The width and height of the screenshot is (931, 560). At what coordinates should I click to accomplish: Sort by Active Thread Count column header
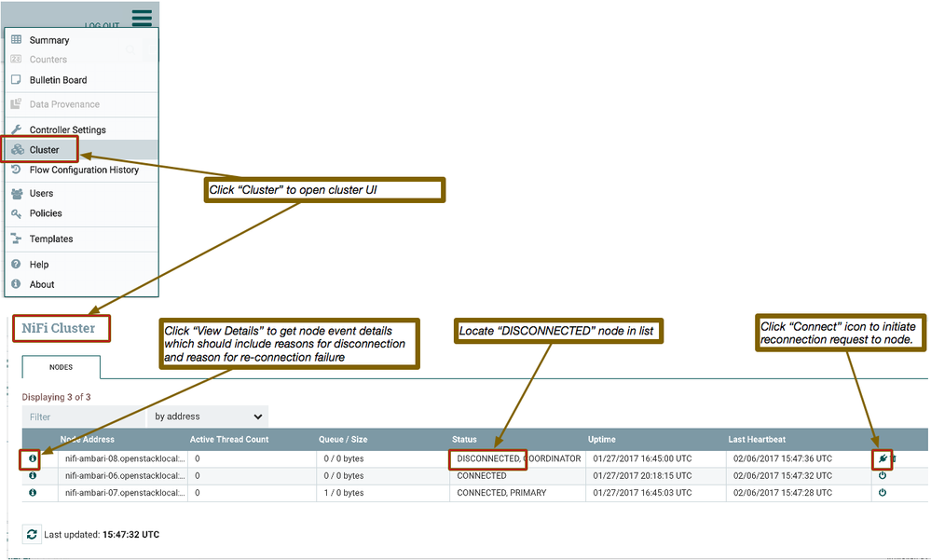pyautogui.click(x=229, y=440)
